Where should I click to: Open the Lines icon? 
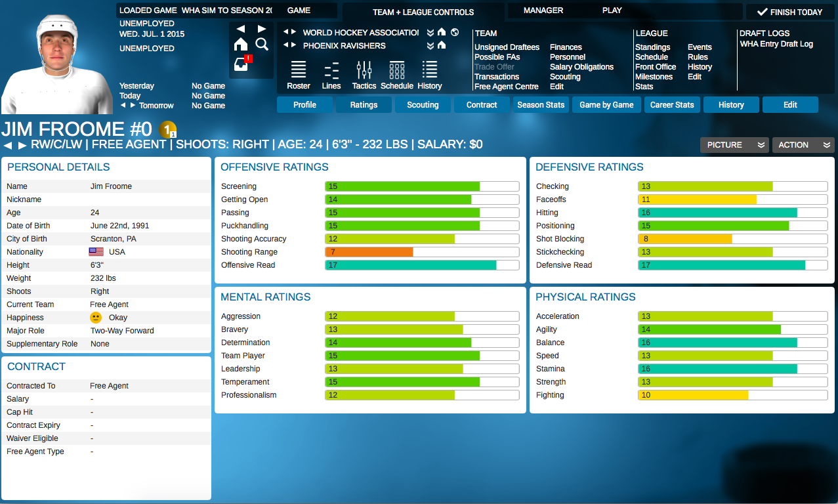[x=331, y=75]
